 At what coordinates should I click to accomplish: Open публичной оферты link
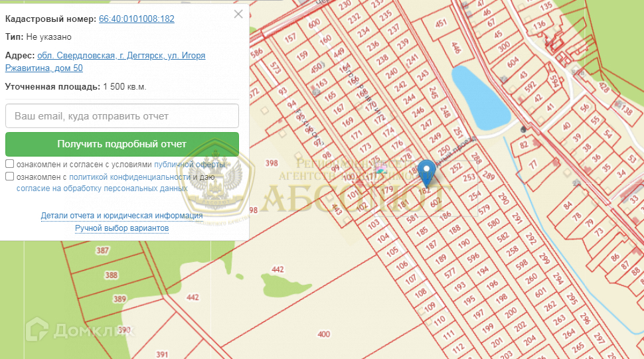[x=189, y=165]
